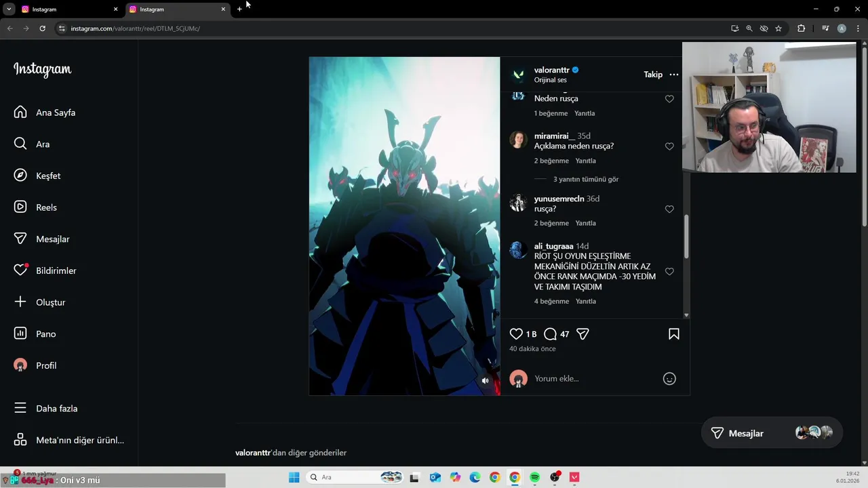The height and width of the screenshot is (488, 868).
Task: Open the three-dot post options menu
Action: 673,75
